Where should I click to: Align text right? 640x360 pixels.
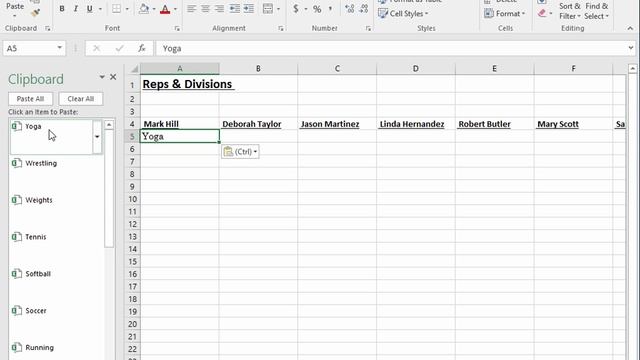click(x=219, y=9)
